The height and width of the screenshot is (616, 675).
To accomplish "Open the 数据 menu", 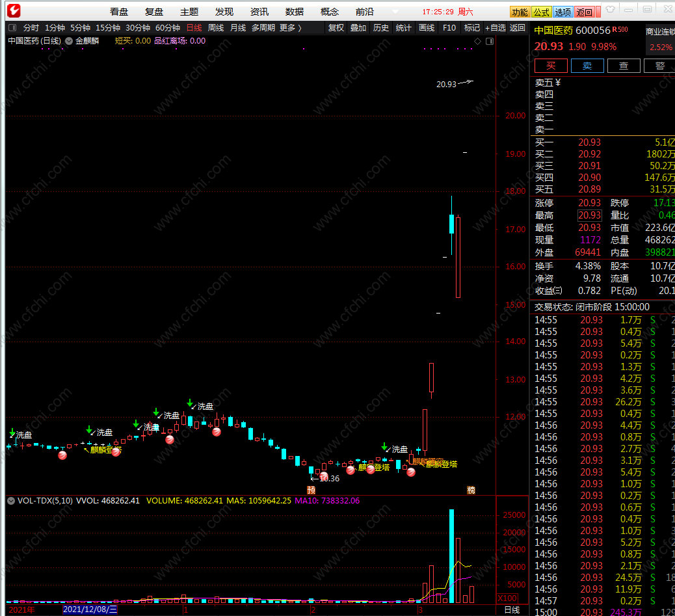I will tap(295, 12).
